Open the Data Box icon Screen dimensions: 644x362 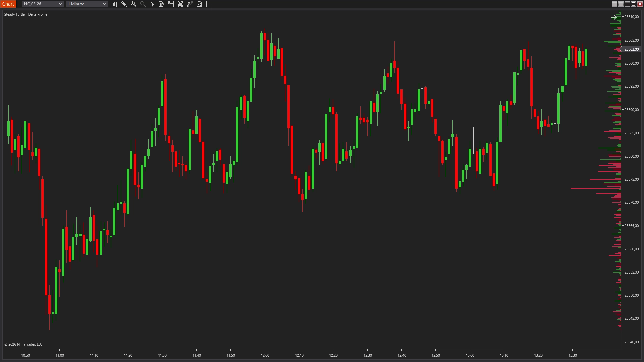click(161, 4)
